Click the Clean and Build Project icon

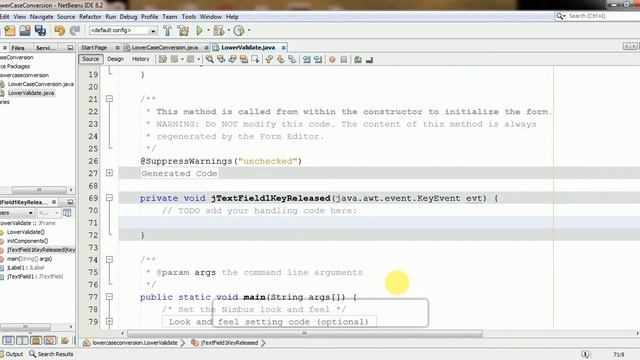click(x=182, y=31)
